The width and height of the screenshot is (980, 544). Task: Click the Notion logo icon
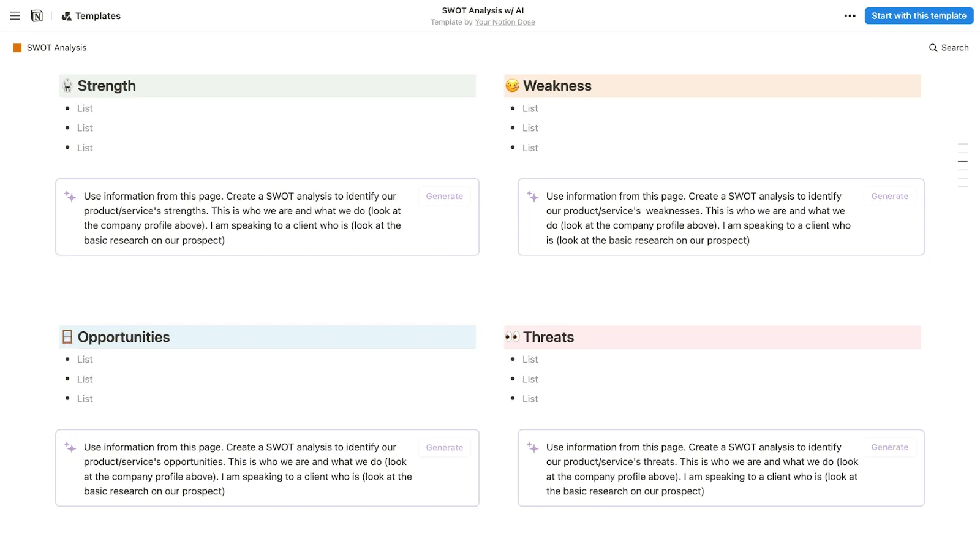tap(37, 16)
